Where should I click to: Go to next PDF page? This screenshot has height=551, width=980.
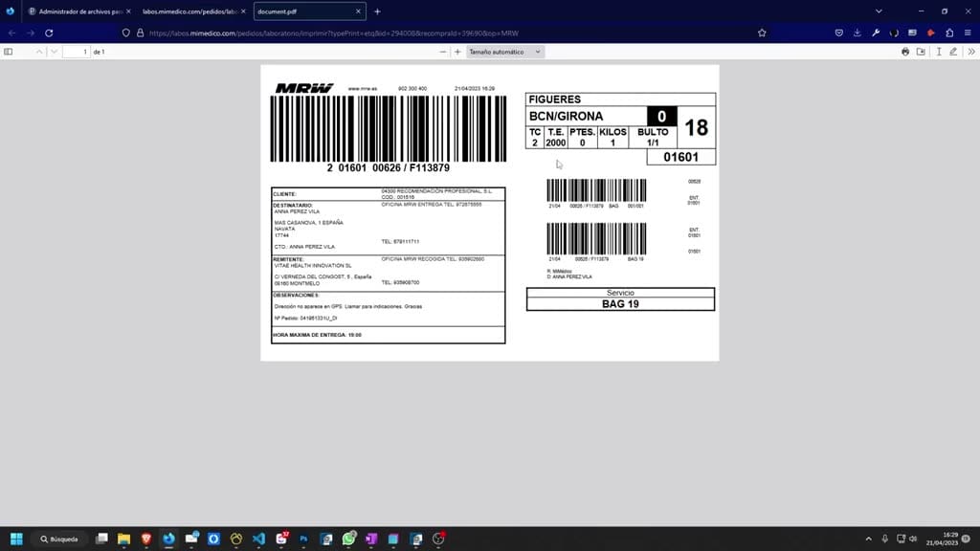coord(54,52)
